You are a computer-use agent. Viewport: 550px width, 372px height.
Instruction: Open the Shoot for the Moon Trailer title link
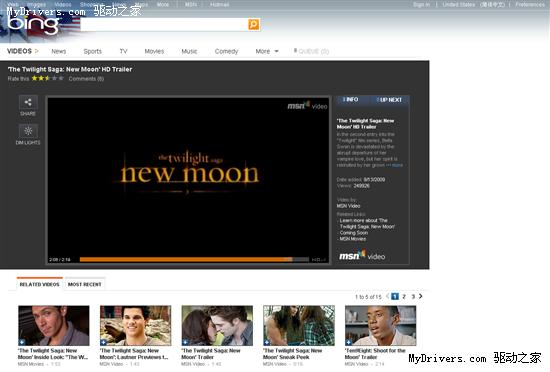pyautogui.click(x=375, y=354)
